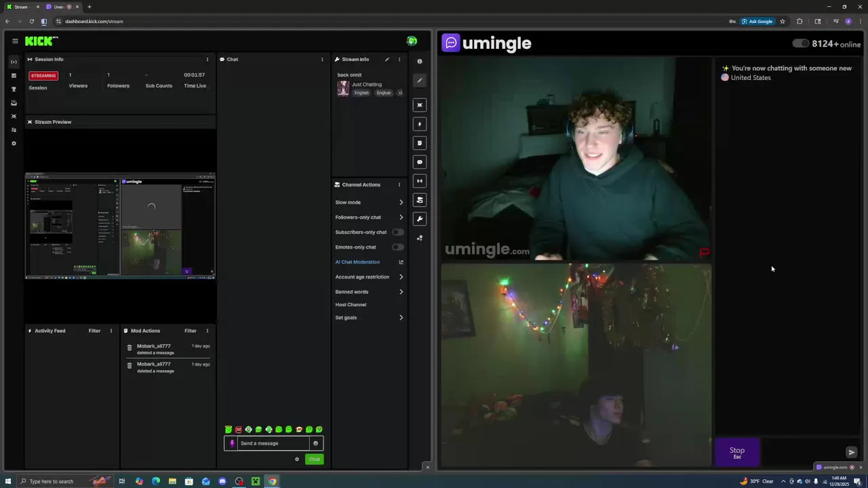The width and height of the screenshot is (868, 488).
Task: Toggle Subscribers-only chat switch
Action: click(398, 232)
